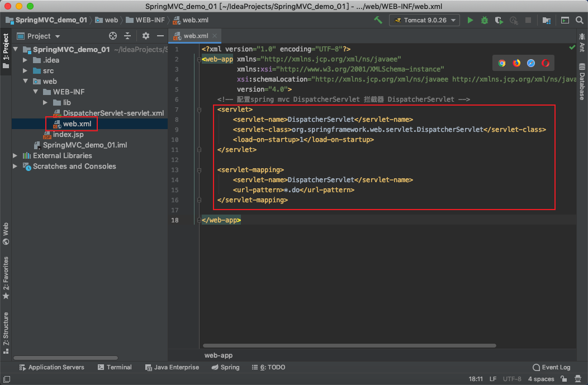Toggle the Database tool window
The width and height of the screenshot is (588, 385).
(582, 82)
